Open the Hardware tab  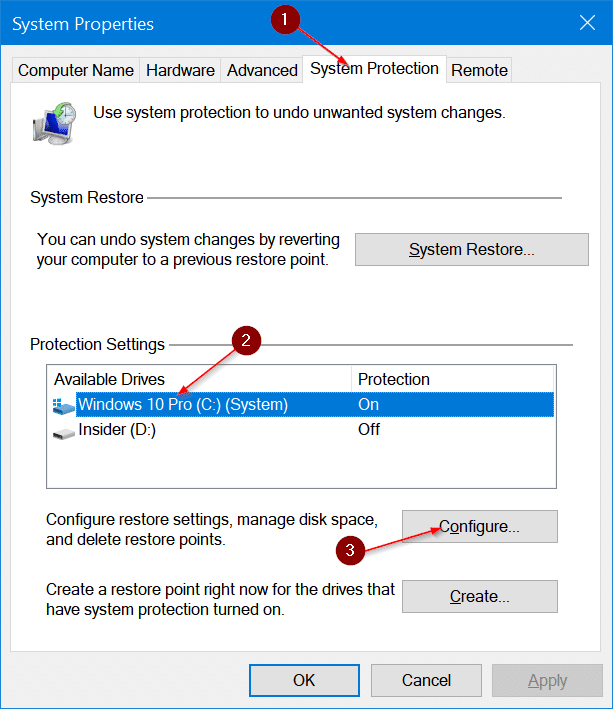coord(180,70)
